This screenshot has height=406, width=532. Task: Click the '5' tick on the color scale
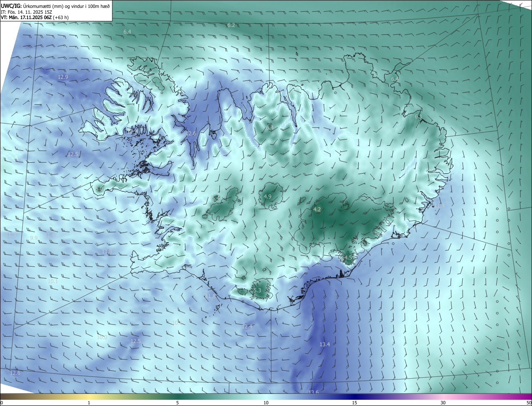[x=177, y=403]
